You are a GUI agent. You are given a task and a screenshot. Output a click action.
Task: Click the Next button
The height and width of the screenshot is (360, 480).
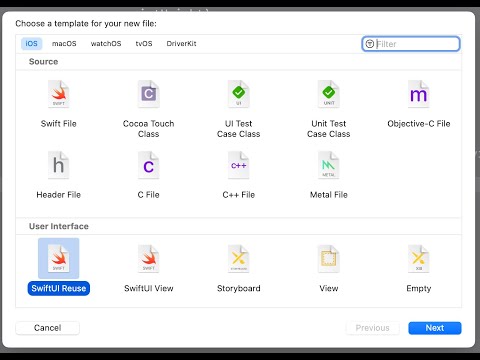tap(435, 328)
